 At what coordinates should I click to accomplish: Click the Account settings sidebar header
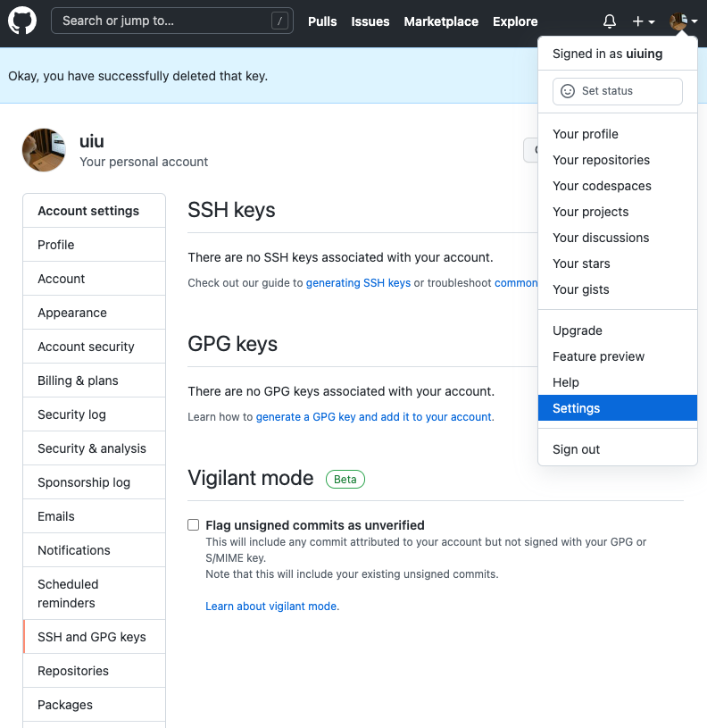click(88, 211)
